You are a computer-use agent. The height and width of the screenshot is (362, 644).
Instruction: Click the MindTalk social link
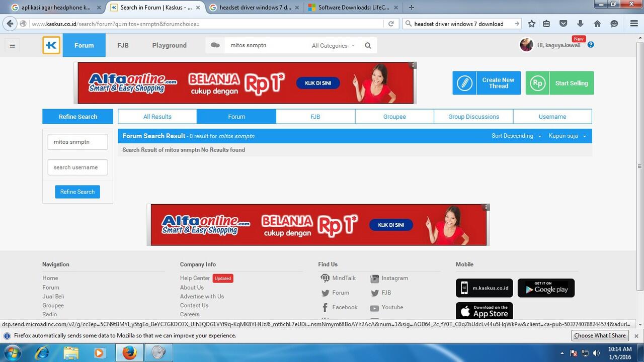(x=338, y=278)
